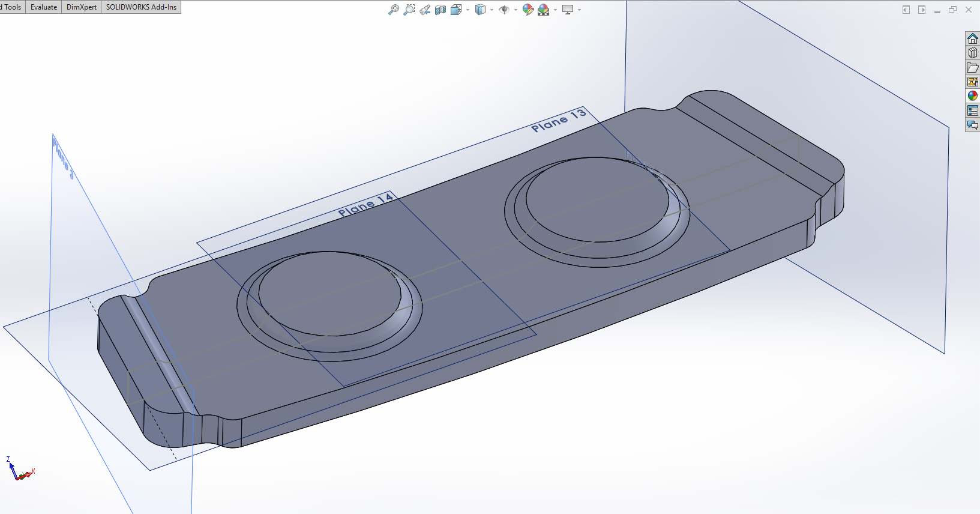Open SOLIDWORKS Resources home in task pane

pos(972,38)
